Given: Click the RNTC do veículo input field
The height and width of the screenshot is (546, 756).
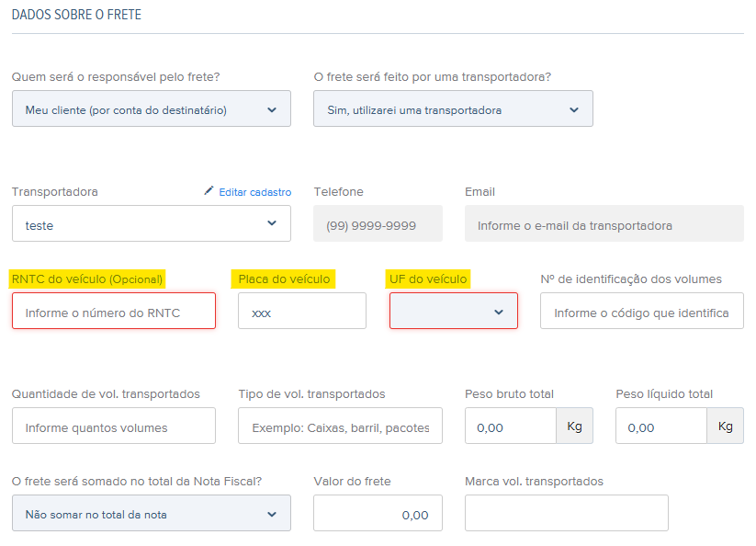Looking at the screenshot, I should (114, 311).
